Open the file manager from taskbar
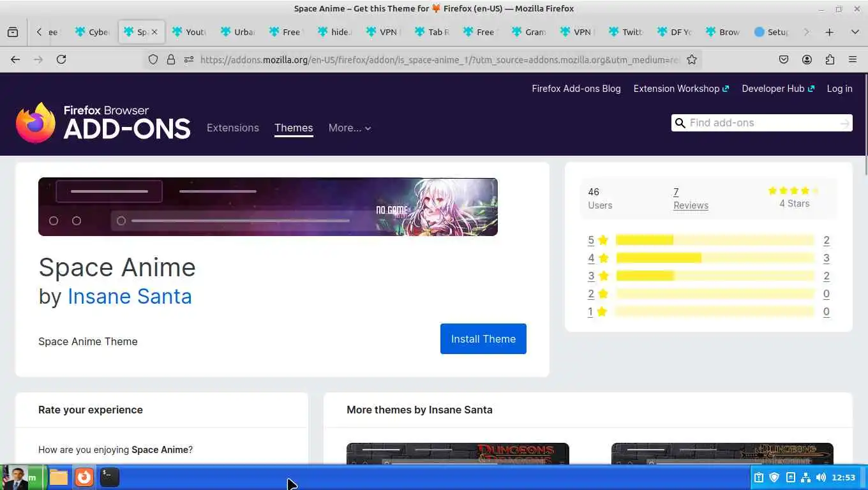Screen dimensions: 868x490 click(59, 477)
